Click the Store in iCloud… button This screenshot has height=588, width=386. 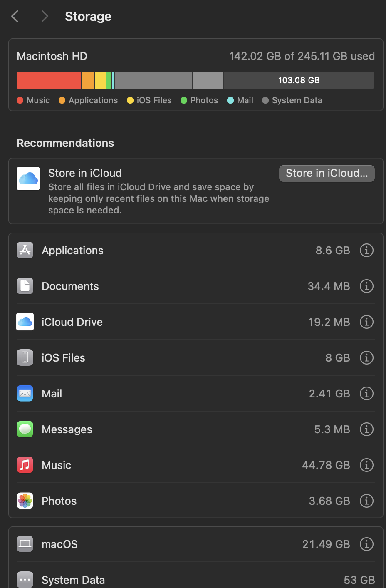[327, 174]
